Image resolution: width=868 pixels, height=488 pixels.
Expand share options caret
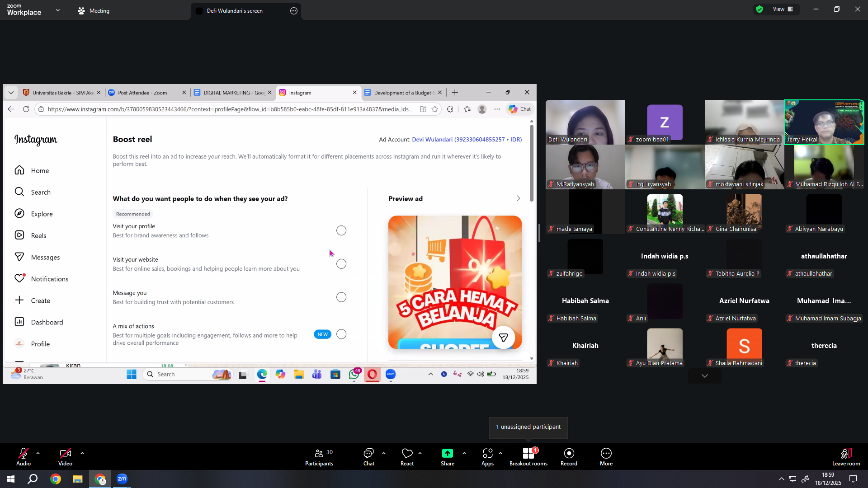click(464, 453)
